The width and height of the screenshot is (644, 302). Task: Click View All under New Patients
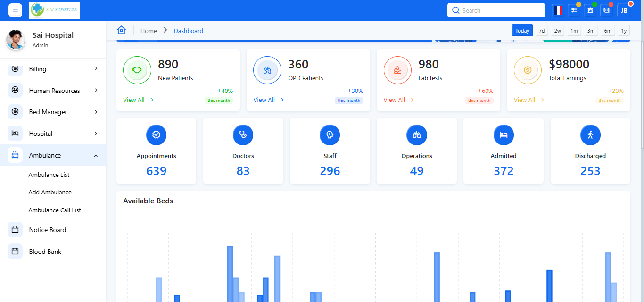pos(138,100)
